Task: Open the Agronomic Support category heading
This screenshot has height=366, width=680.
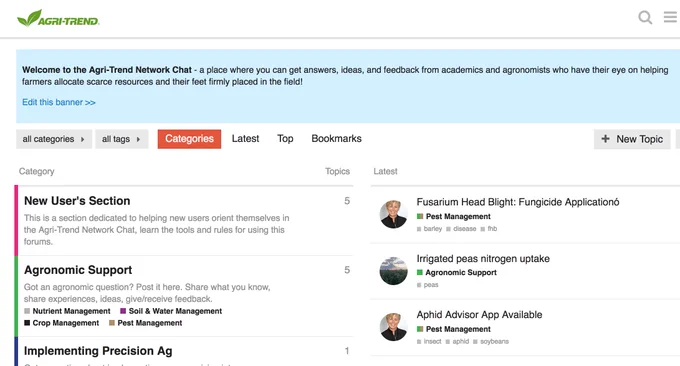Action: pos(78,270)
